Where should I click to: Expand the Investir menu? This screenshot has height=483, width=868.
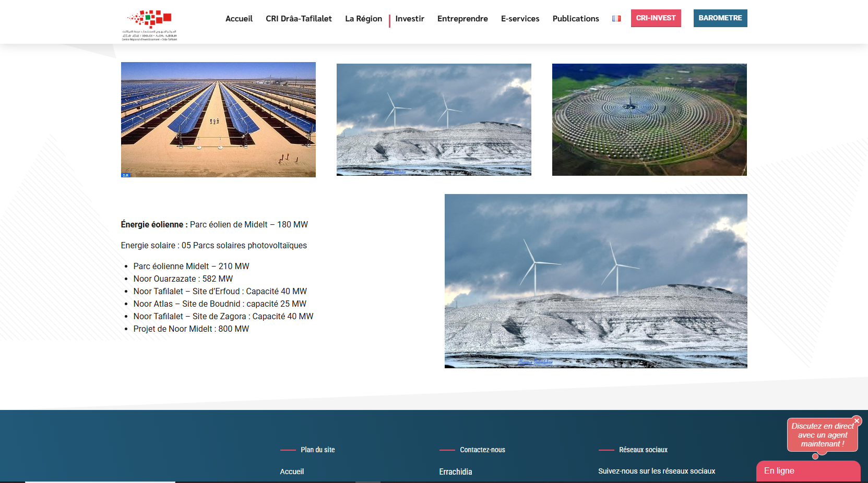tap(409, 19)
